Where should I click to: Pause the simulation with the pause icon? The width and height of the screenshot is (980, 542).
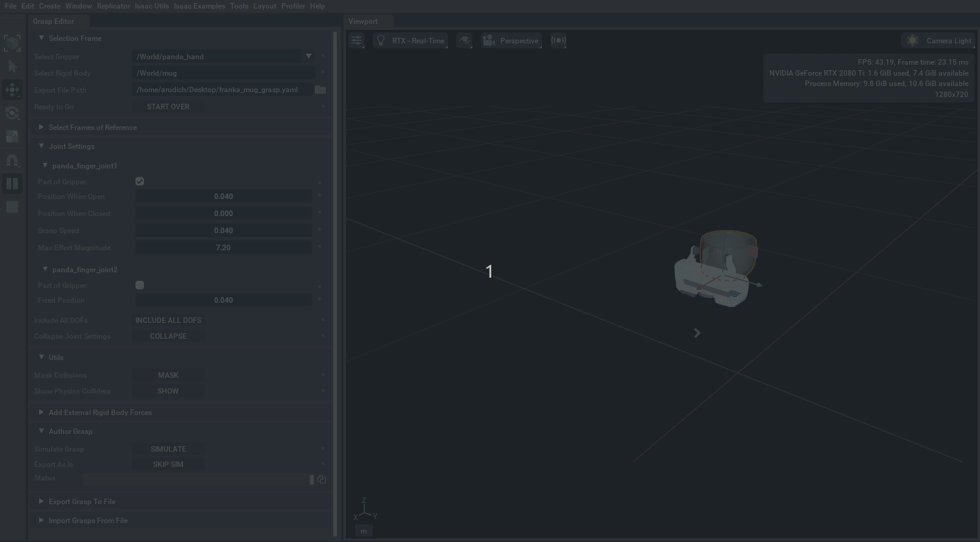tap(12, 184)
